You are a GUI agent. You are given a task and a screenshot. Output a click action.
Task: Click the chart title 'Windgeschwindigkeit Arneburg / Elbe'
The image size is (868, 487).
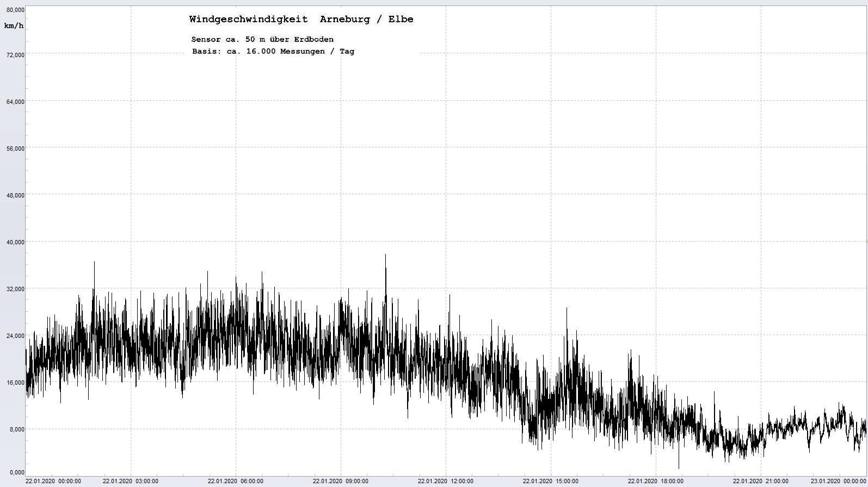pyautogui.click(x=301, y=20)
